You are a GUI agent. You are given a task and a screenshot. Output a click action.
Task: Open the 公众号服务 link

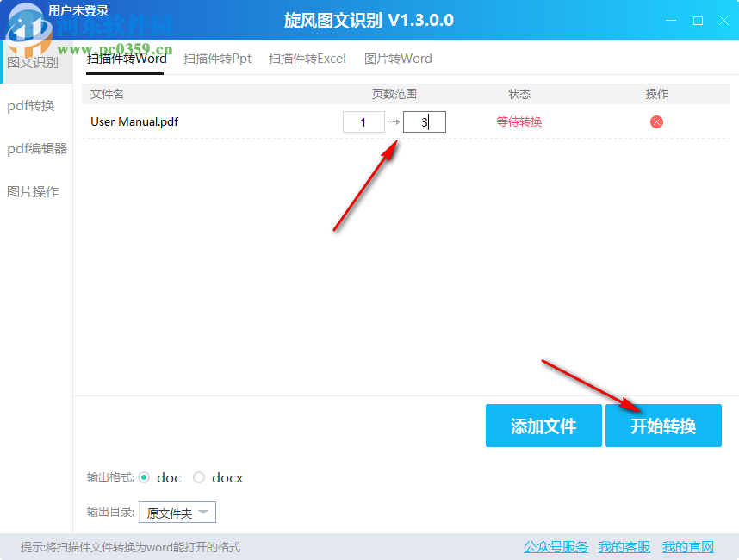click(x=555, y=547)
